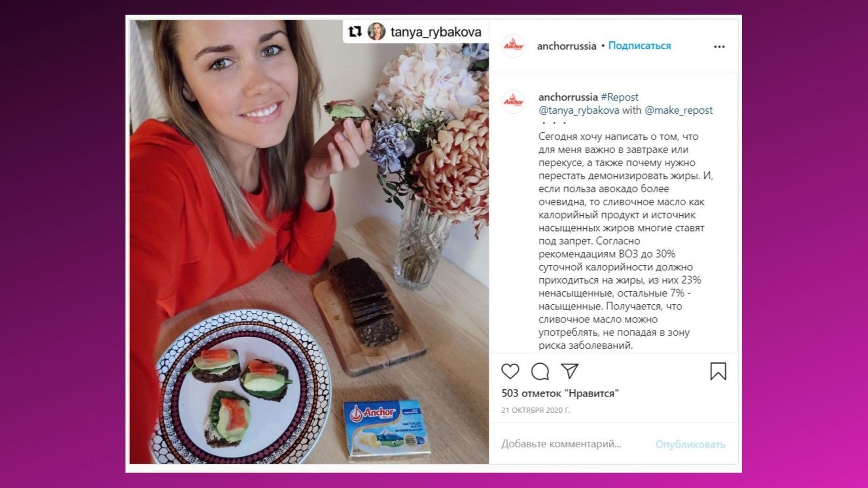Click the tanya_rybakova username tag on photo
868x488 pixels.
[436, 33]
